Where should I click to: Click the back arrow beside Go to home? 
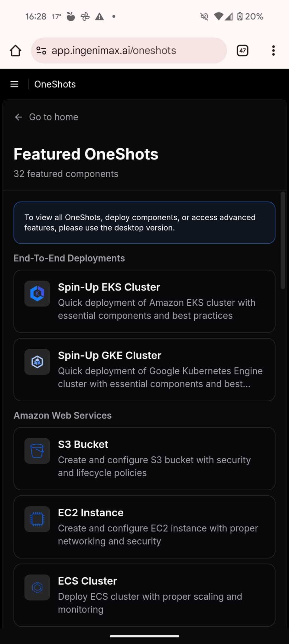pyautogui.click(x=19, y=117)
